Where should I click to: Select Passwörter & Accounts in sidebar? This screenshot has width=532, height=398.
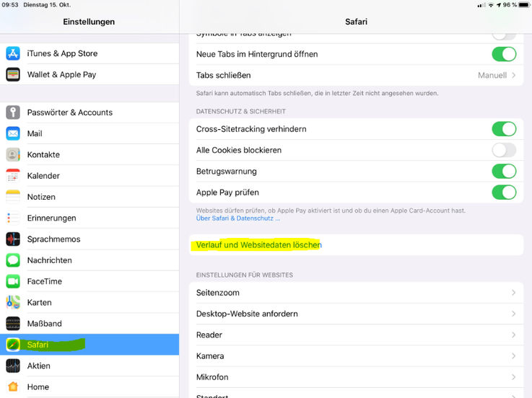point(90,112)
